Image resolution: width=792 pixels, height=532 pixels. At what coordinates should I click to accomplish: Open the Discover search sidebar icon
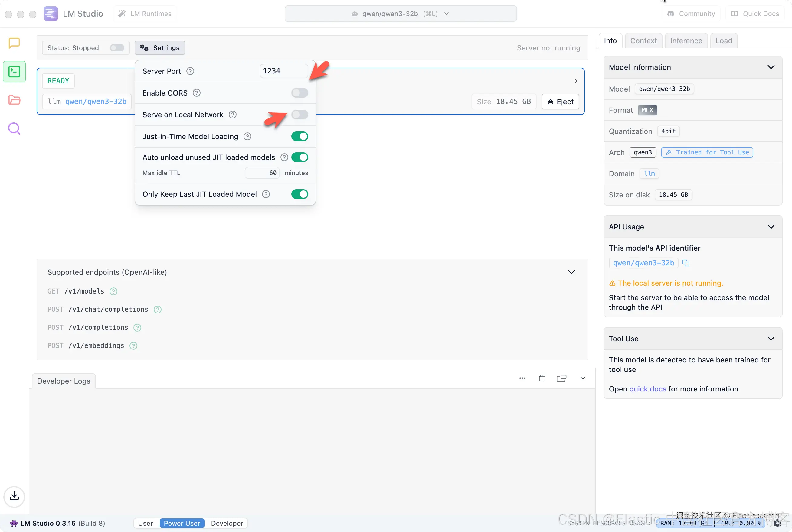coord(14,128)
